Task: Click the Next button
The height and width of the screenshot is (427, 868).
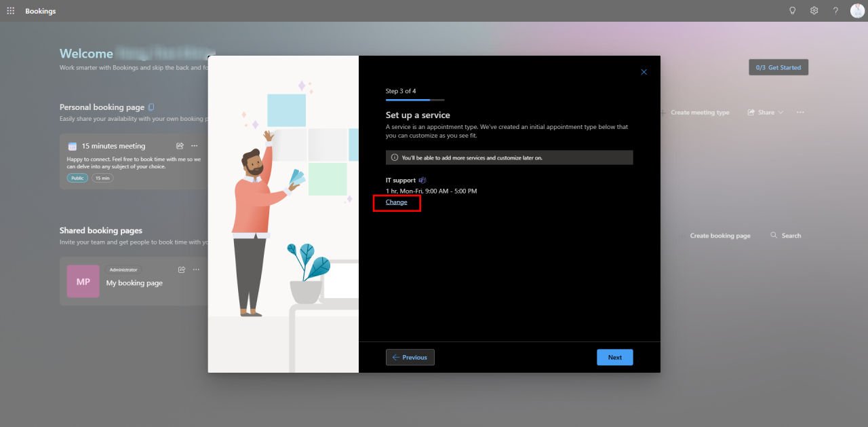Action: tap(615, 357)
